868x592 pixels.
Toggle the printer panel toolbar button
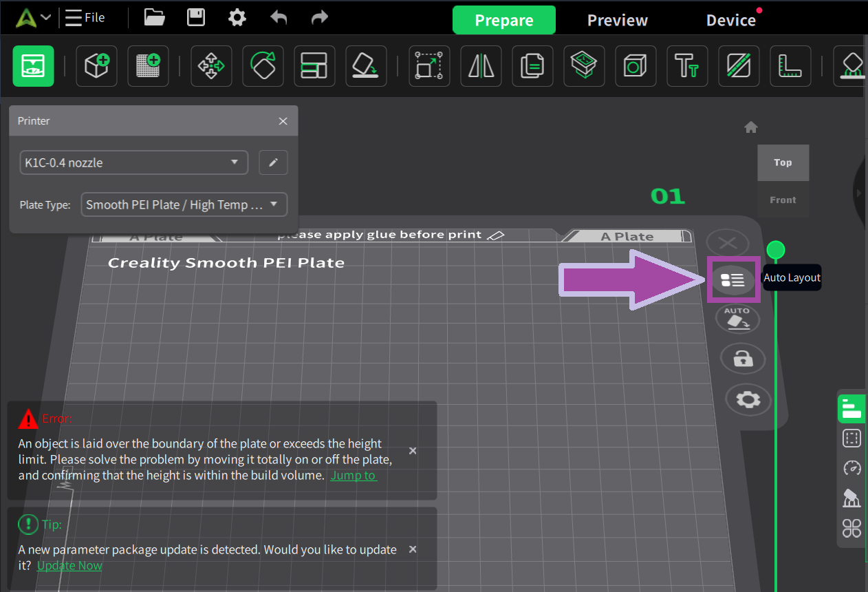pyautogui.click(x=33, y=66)
